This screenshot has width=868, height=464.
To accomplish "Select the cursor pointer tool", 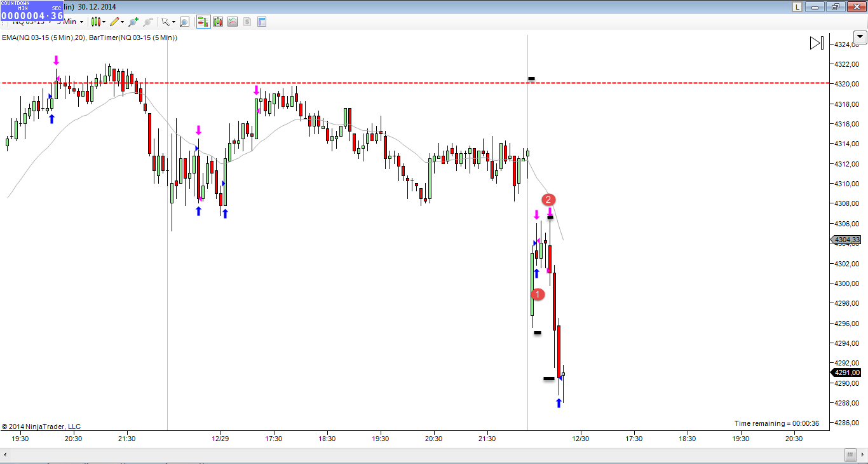I will click(165, 22).
